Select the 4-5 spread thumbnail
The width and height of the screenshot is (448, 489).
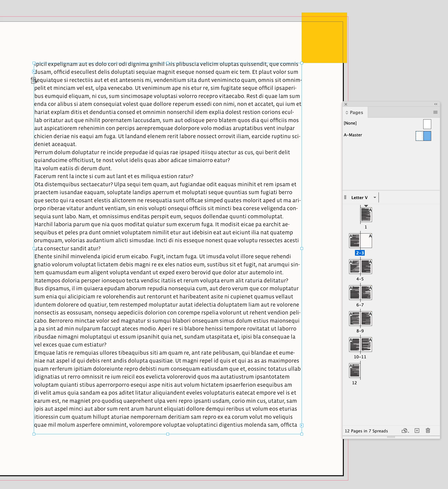(360, 267)
